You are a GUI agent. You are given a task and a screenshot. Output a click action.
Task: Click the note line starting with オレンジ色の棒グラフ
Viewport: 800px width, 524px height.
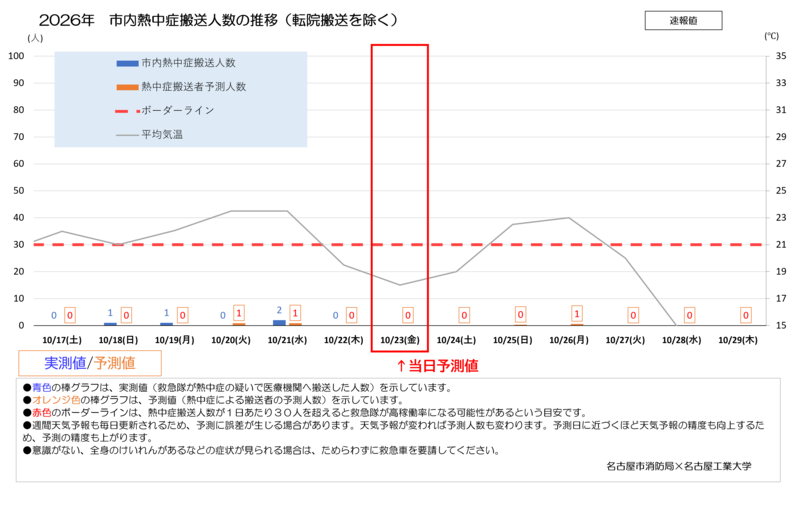click(x=214, y=400)
